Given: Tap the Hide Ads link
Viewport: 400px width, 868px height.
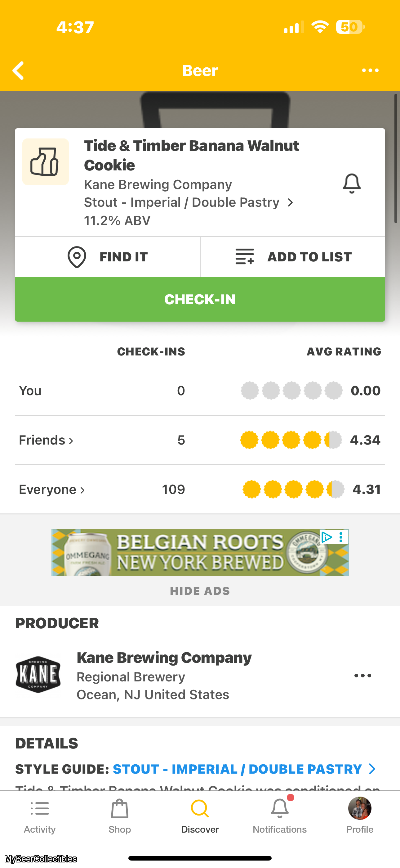Looking at the screenshot, I should pos(200,591).
